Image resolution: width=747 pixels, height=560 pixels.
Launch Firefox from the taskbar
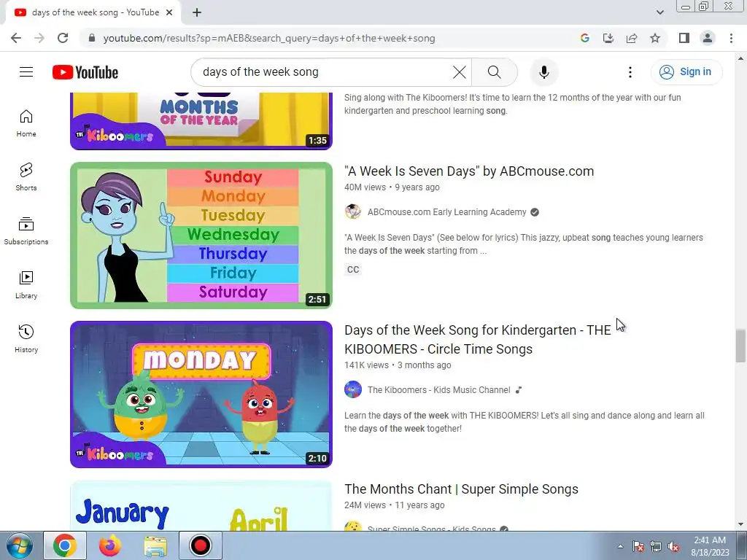point(110,545)
